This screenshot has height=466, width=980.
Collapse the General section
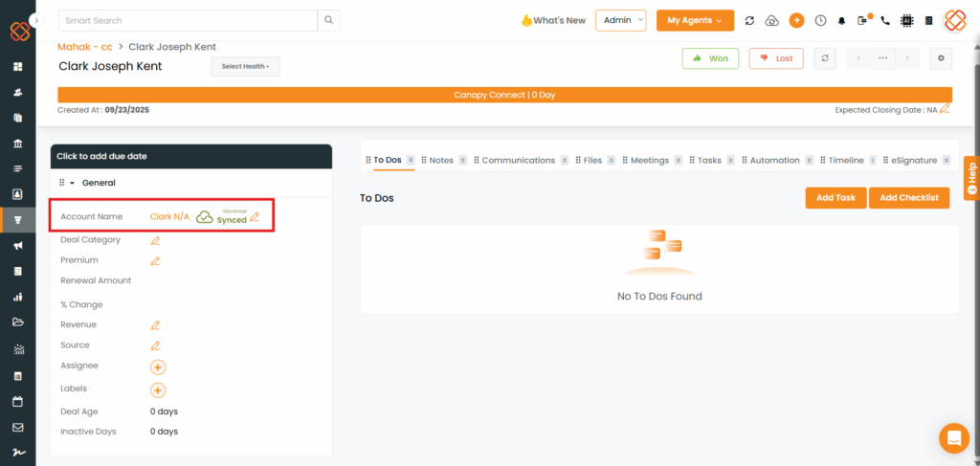[72, 183]
